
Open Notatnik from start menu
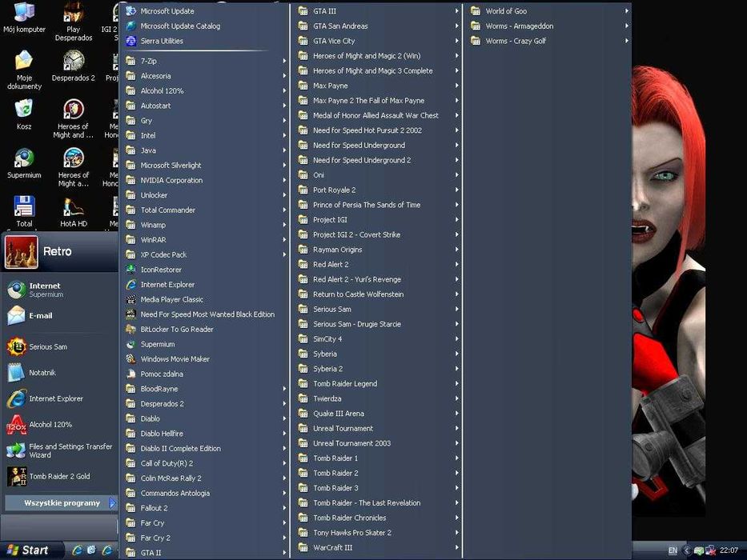[x=59, y=372]
